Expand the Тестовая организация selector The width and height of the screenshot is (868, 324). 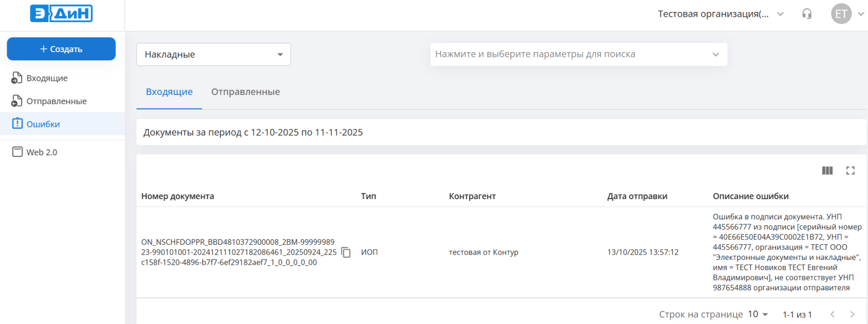click(x=720, y=14)
